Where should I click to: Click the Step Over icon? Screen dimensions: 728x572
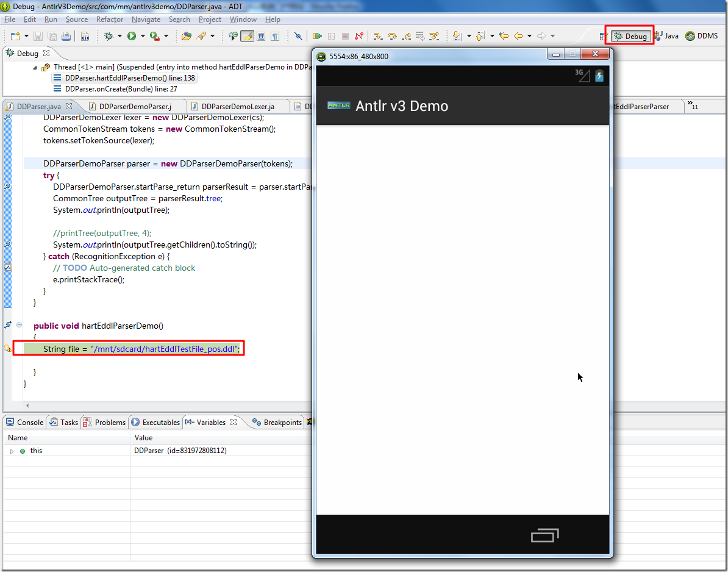[392, 36]
